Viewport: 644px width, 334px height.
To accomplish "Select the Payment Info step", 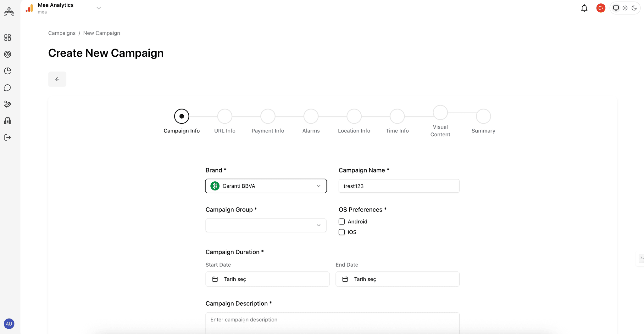I will pos(268,116).
